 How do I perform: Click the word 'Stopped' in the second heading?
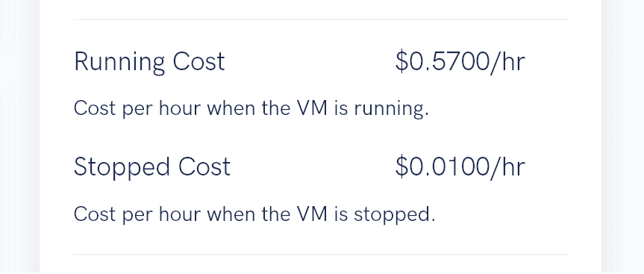[x=122, y=167]
